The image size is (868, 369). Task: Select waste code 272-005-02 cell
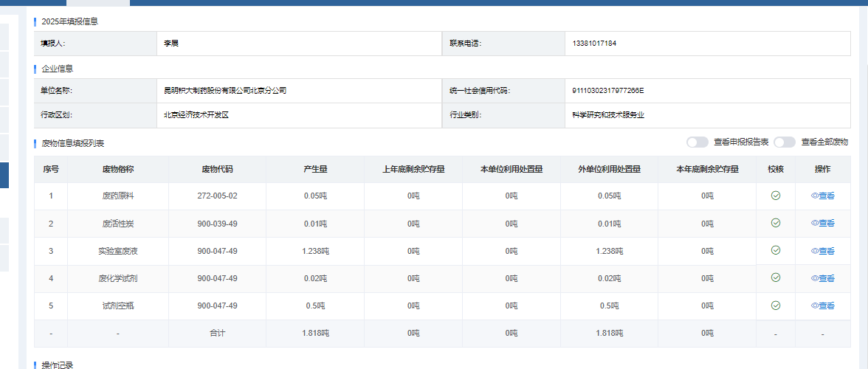tap(217, 196)
